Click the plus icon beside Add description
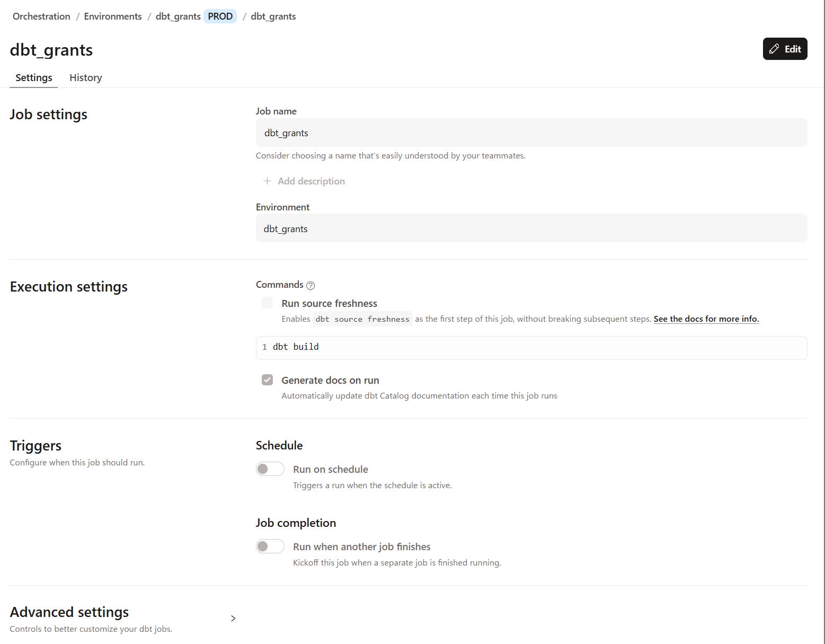The width and height of the screenshot is (825, 644). pyautogui.click(x=267, y=181)
